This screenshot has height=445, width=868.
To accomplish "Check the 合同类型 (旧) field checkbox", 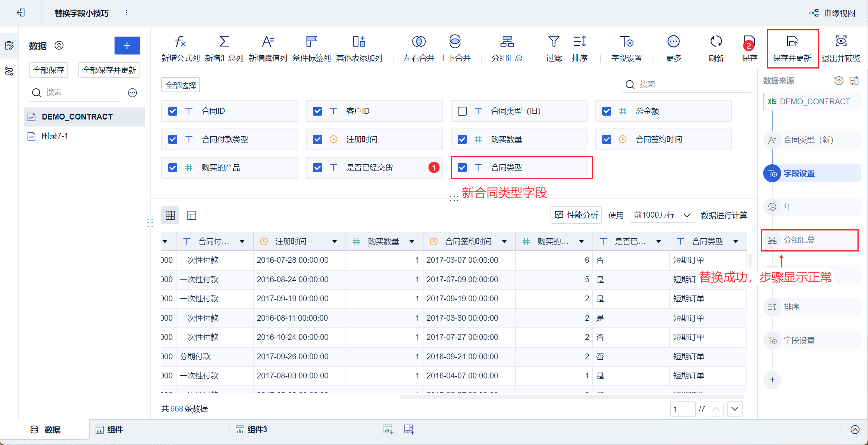I will pyautogui.click(x=462, y=111).
